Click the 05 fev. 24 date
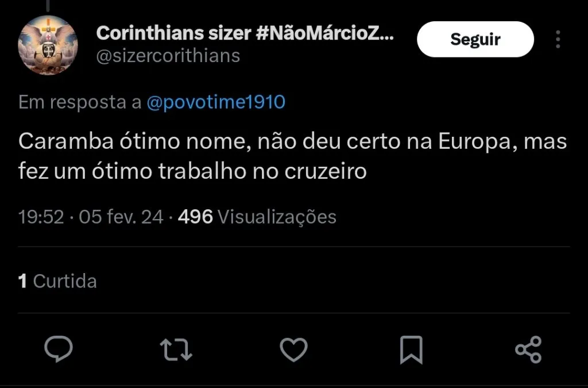 click(121, 217)
